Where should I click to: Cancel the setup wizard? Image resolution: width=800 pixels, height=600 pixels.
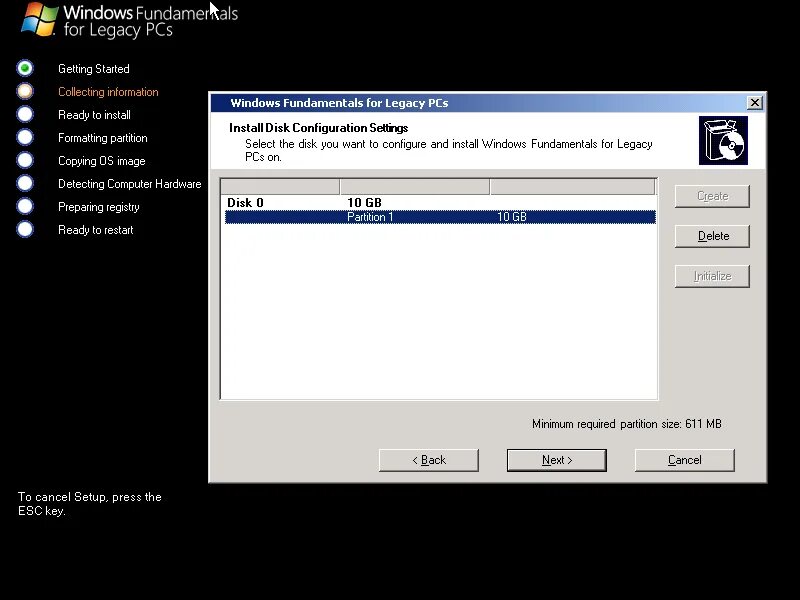(685, 460)
